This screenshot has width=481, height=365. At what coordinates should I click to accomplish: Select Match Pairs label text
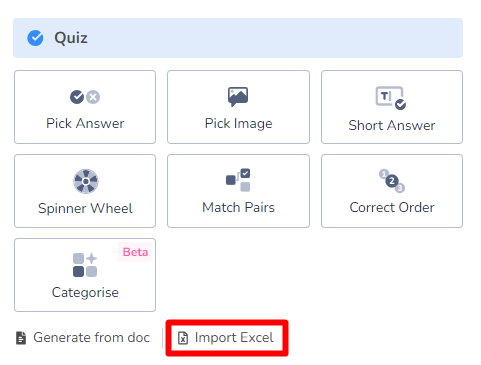point(238,207)
